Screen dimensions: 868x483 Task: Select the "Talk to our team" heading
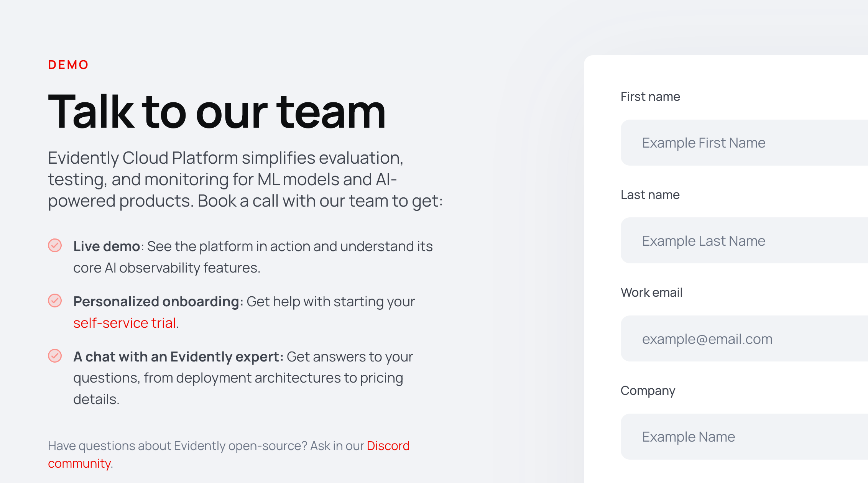pyautogui.click(x=216, y=112)
